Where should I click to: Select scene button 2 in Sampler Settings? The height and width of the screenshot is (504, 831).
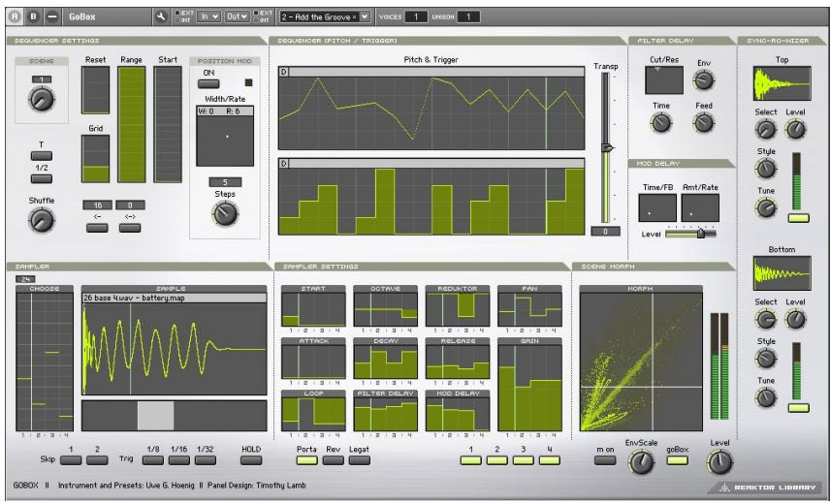pyautogui.click(x=497, y=460)
